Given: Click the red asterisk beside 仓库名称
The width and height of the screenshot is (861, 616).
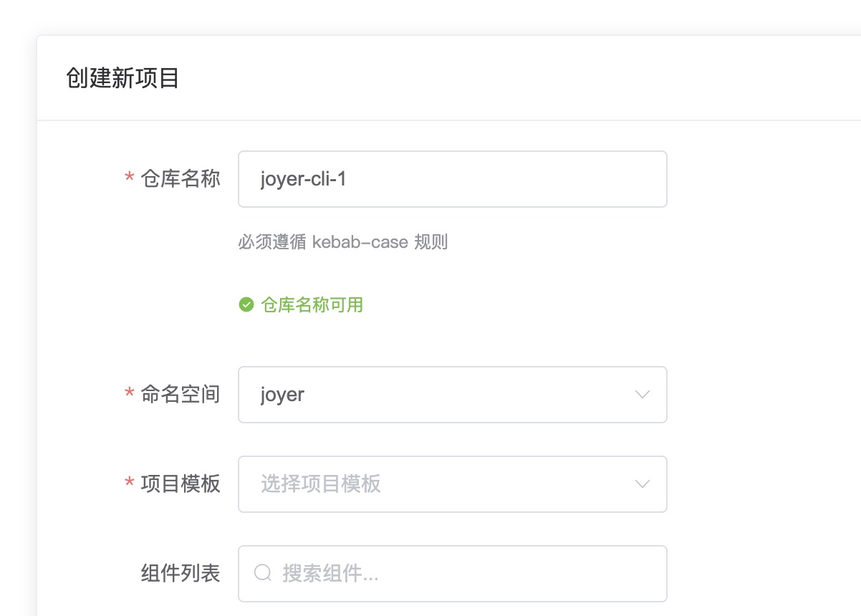Looking at the screenshot, I should click(130, 178).
